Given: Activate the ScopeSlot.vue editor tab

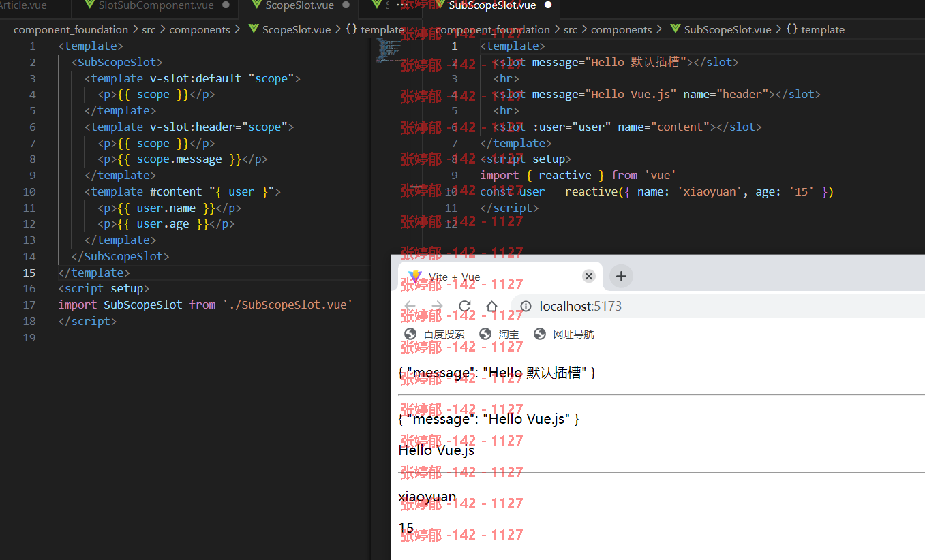Looking at the screenshot, I should [x=299, y=5].
